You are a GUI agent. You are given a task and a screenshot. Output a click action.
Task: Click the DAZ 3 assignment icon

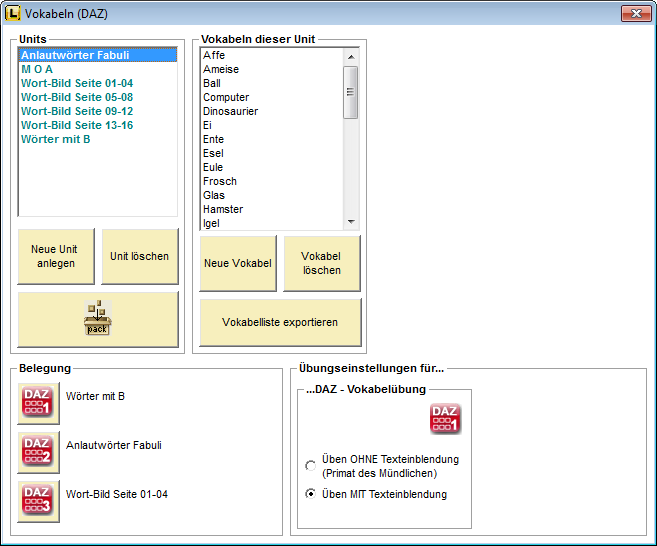(x=38, y=501)
